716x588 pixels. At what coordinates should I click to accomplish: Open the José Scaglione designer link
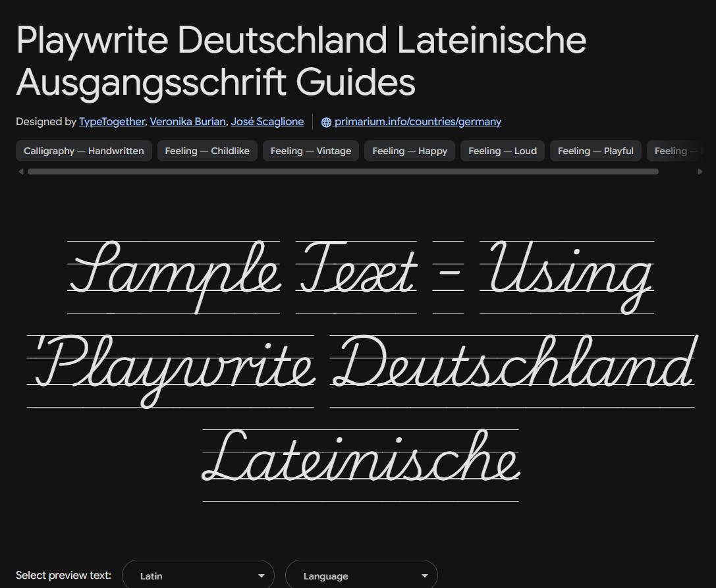coord(267,121)
